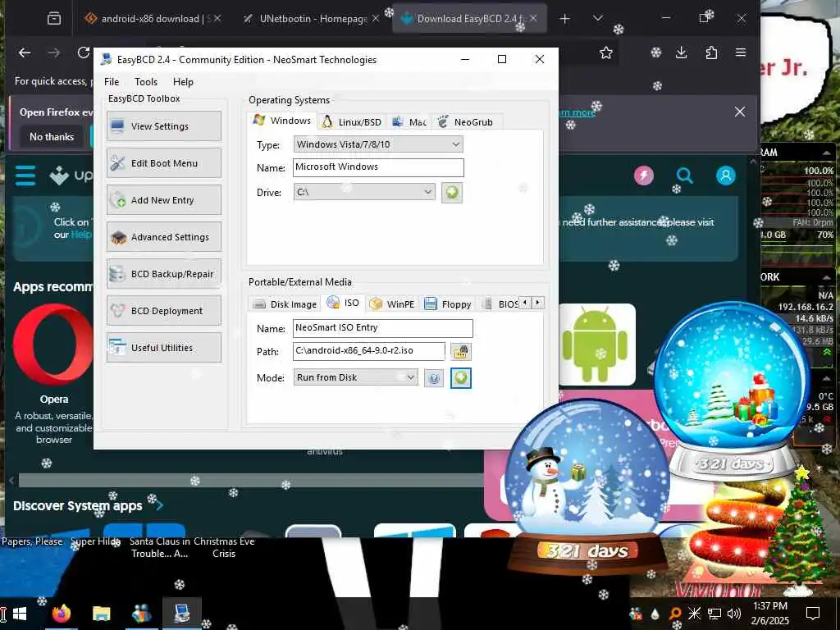Show more media tabs with right arrow
The image size is (840, 630).
tap(537, 303)
